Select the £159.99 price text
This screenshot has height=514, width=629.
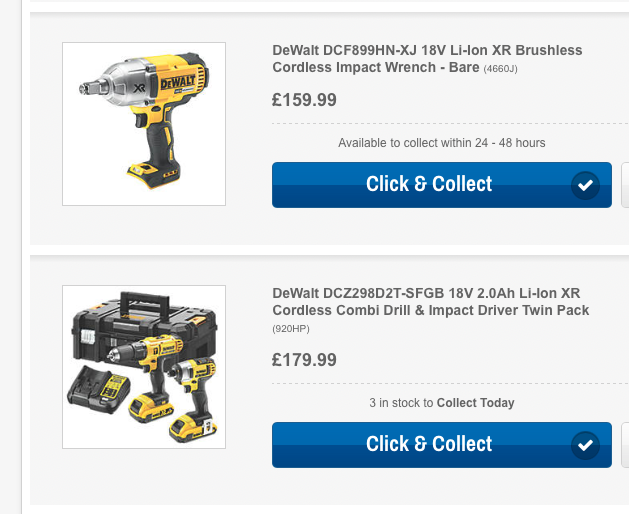point(304,100)
